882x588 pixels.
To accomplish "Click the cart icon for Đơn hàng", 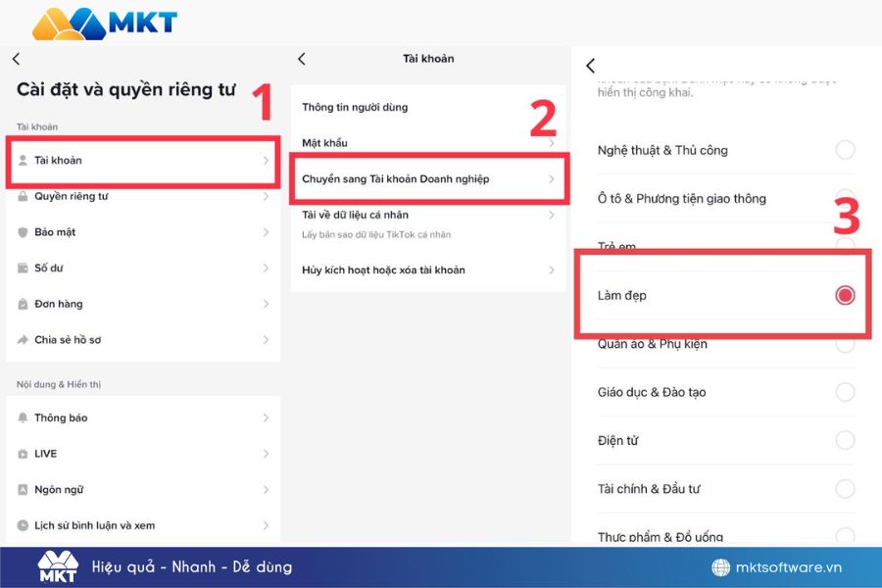I will 24,304.
